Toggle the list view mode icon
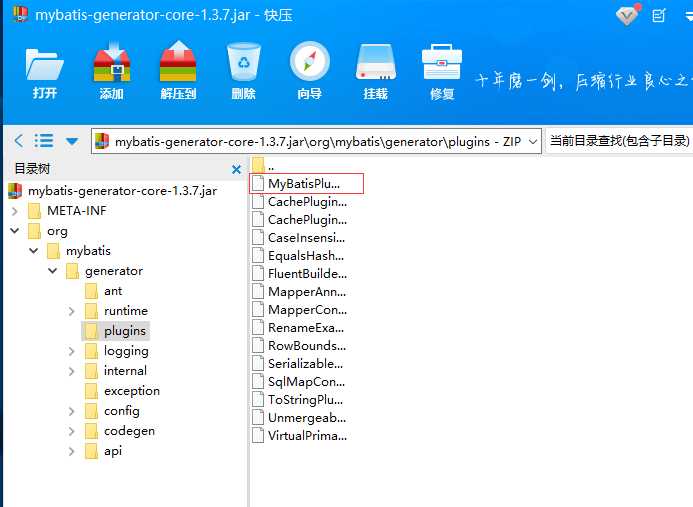 pyautogui.click(x=44, y=141)
